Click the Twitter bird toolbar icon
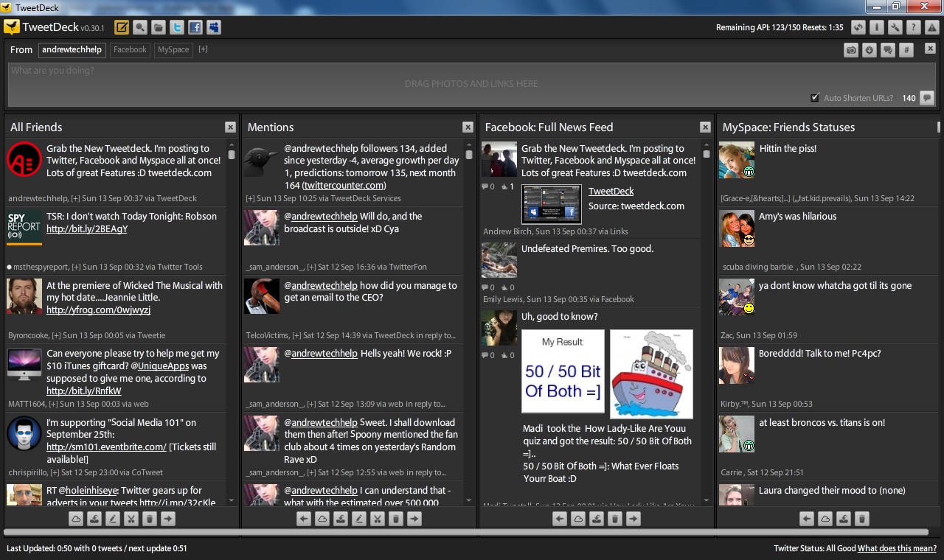The height and width of the screenshot is (560, 944). click(x=177, y=28)
